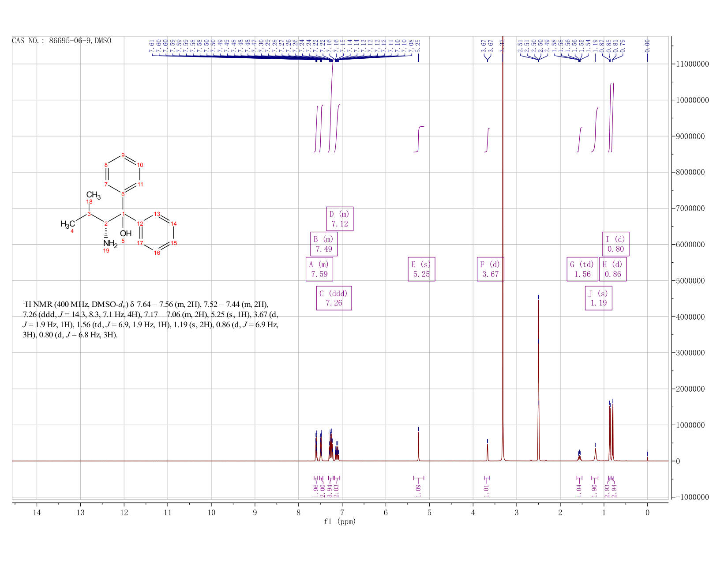Click the CH3 label at atom 18
This screenshot has height=563, width=728.
94,195
